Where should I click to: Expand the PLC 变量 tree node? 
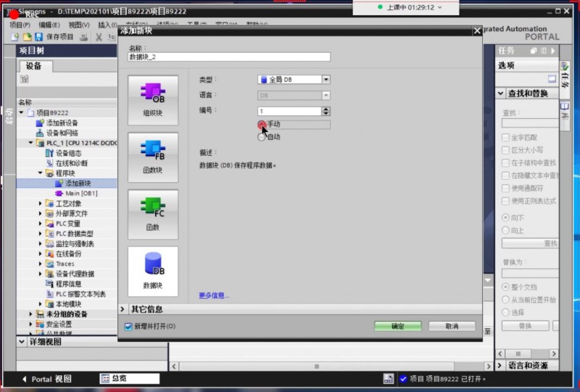(41, 224)
